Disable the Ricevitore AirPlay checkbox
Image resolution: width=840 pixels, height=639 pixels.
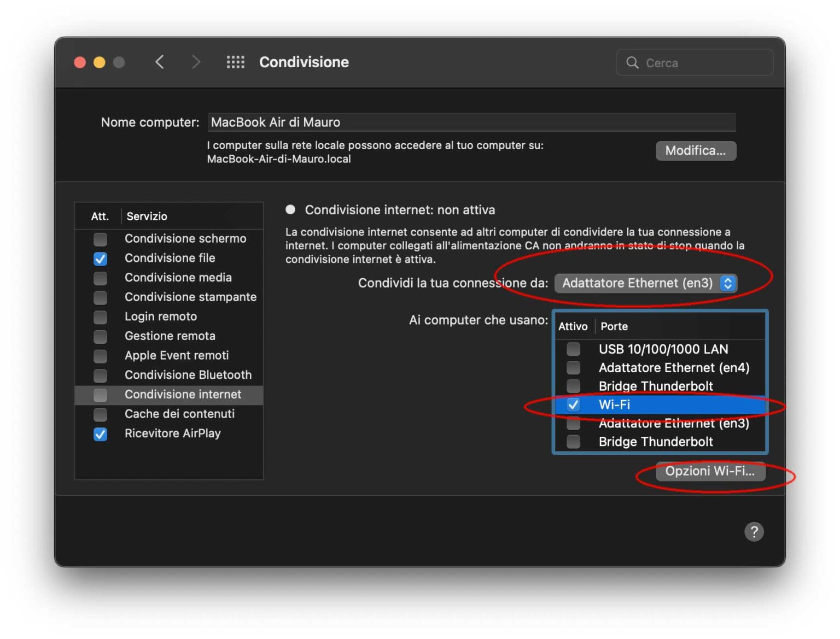tap(100, 434)
